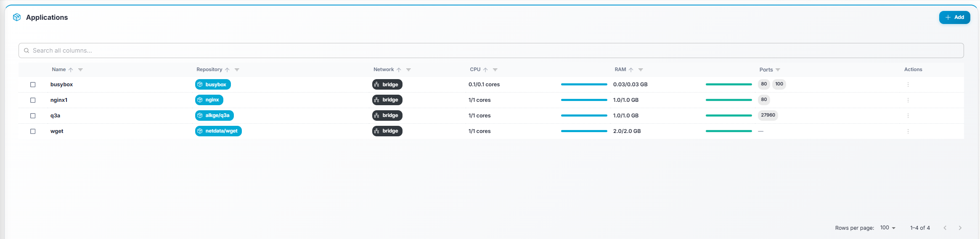Open actions menu for nginx1 row

[908, 100]
